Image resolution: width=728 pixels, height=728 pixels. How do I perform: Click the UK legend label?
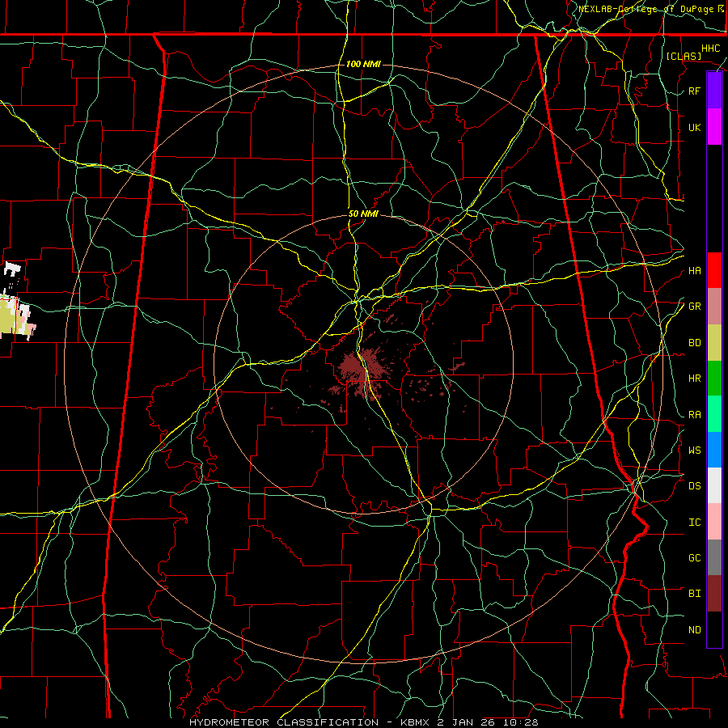pyautogui.click(x=694, y=127)
